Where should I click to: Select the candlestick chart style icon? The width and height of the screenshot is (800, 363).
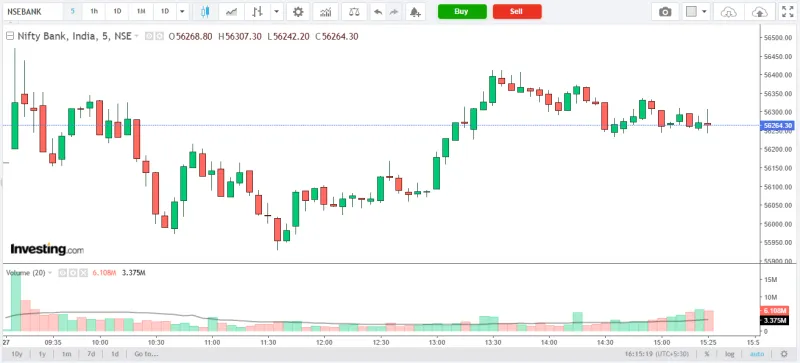click(x=205, y=12)
